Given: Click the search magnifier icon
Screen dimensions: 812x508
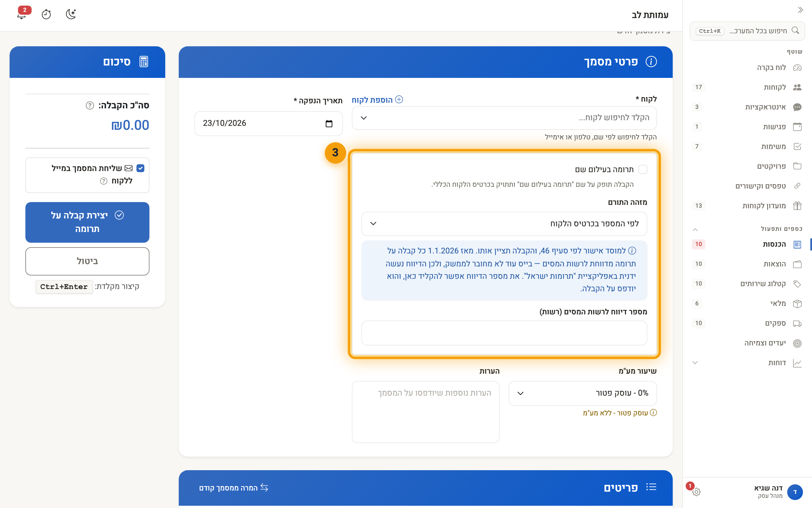Looking at the screenshot, I should [795, 30].
